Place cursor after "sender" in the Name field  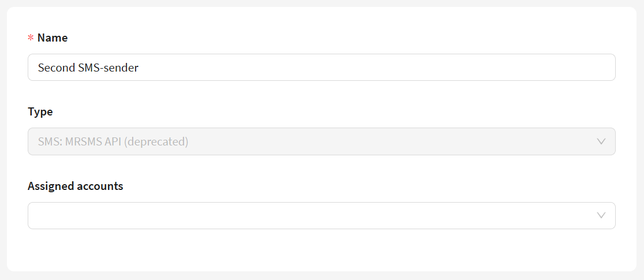click(x=139, y=68)
